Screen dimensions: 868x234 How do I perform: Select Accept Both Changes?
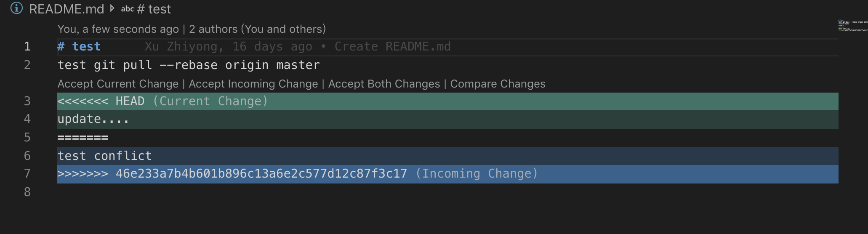[384, 84]
